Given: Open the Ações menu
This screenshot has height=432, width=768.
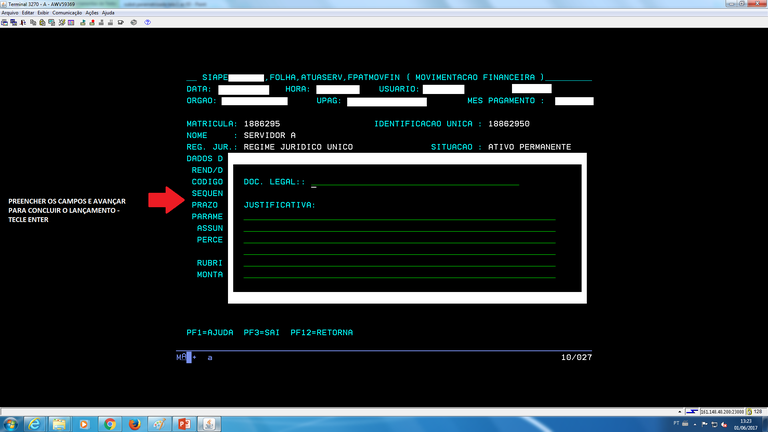Looking at the screenshot, I should pyautogui.click(x=92, y=13).
